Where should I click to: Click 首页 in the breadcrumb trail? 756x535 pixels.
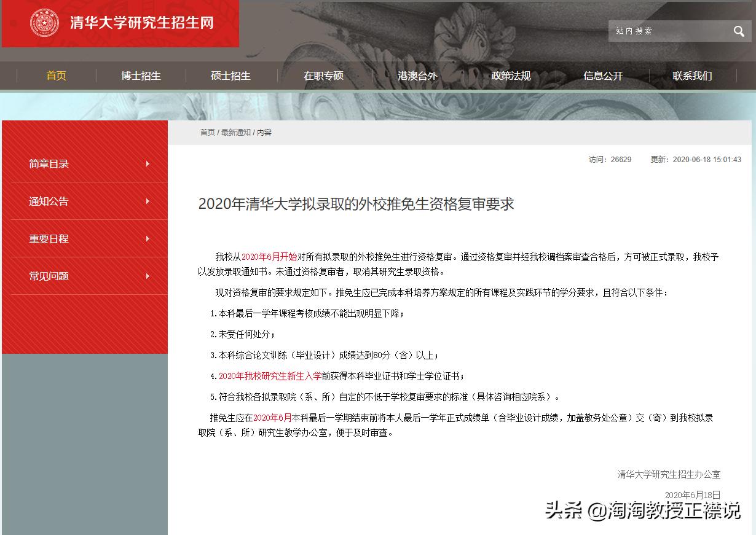pyautogui.click(x=207, y=132)
